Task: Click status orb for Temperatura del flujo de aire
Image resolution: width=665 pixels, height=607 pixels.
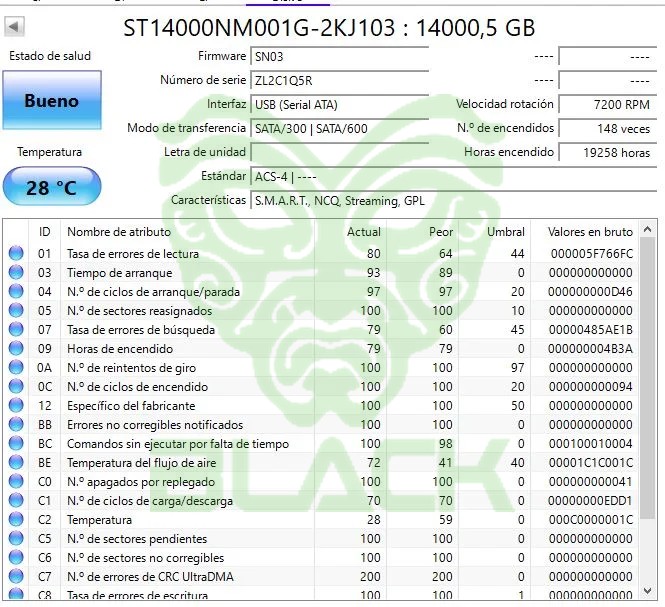Action: 16,462
